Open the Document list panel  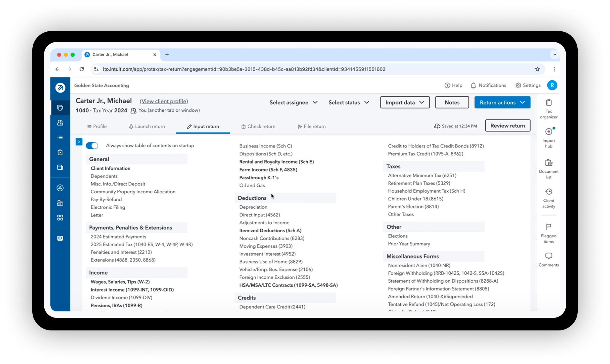click(549, 169)
